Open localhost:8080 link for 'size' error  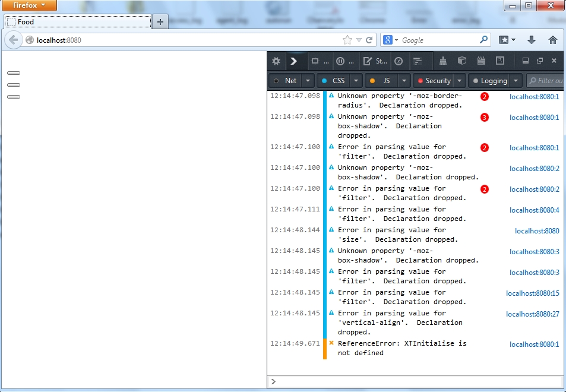click(537, 231)
